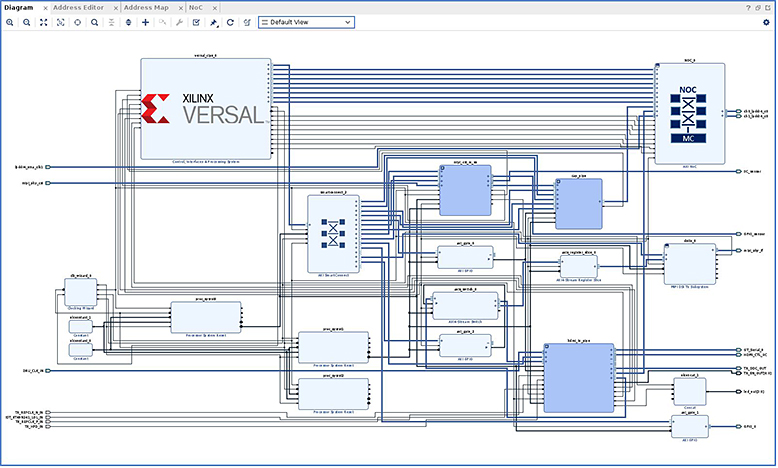Open the Default View dropdown

pyautogui.click(x=306, y=22)
